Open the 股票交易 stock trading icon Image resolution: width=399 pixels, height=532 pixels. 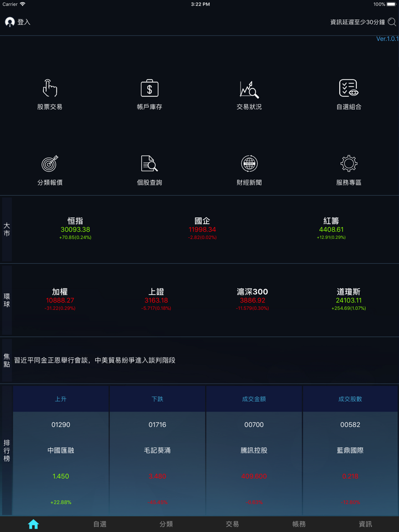[x=50, y=89]
